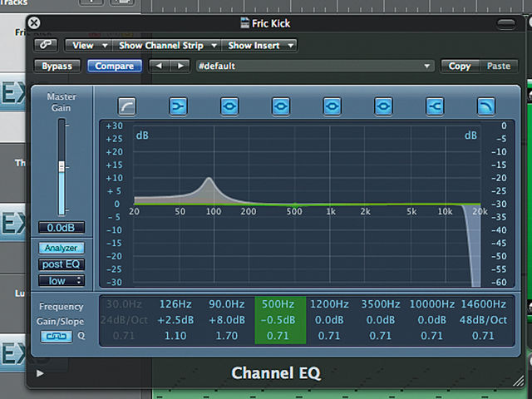Toggle the 1200Hz parametric band icon

(332, 106)
